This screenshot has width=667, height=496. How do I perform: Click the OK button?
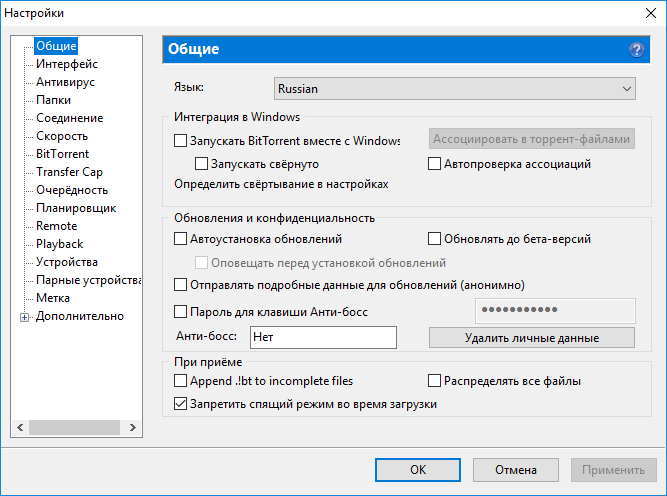tap(418, 469)
